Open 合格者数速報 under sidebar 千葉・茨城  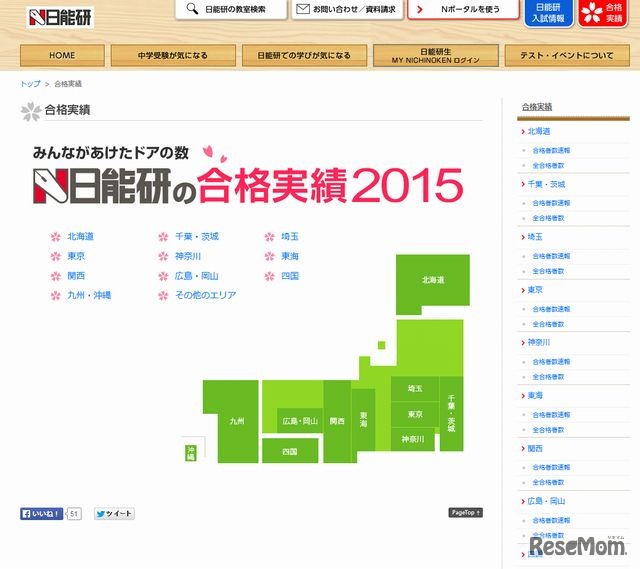[x=551, y=203]
